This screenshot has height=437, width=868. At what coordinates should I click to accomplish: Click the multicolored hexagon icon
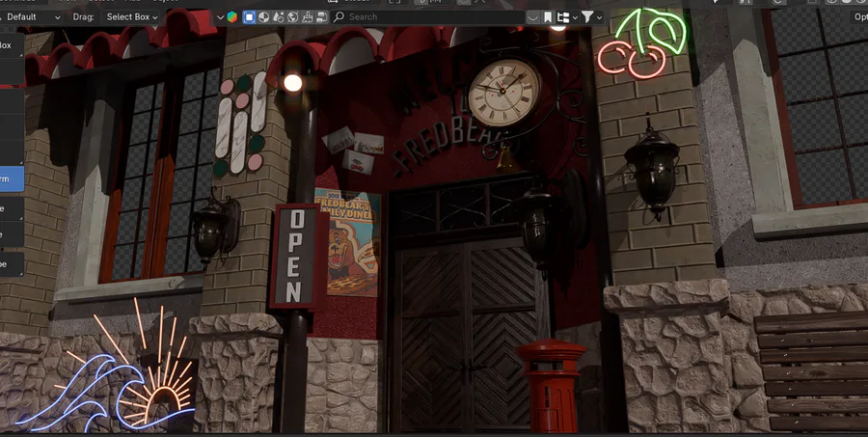pyautogui.click(x=231, y=17)
